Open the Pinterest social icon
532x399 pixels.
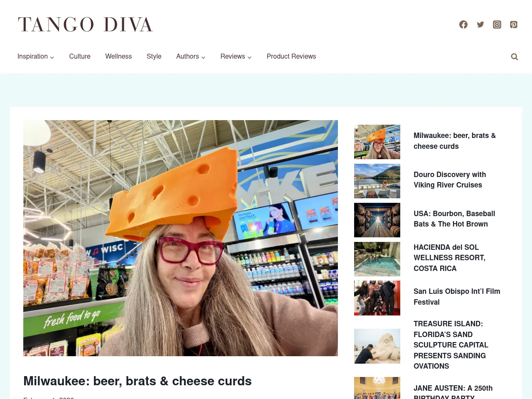click(514, 25)
